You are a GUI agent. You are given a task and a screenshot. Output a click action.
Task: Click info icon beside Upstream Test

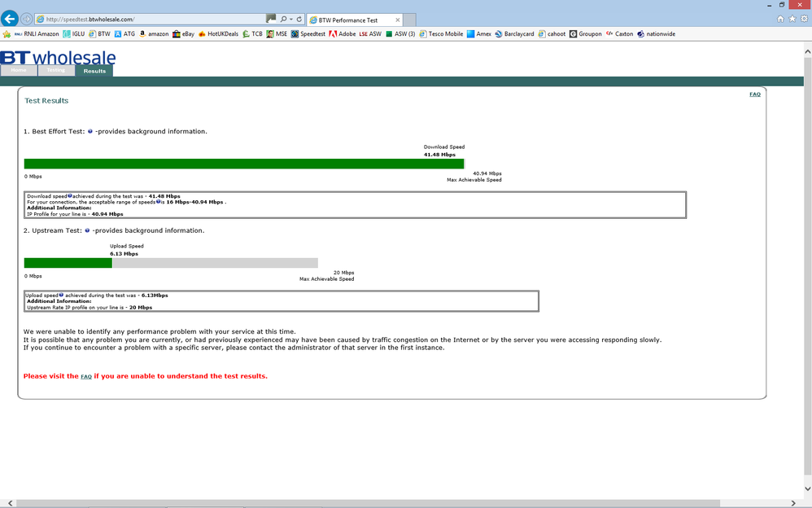tap(87, 230)
